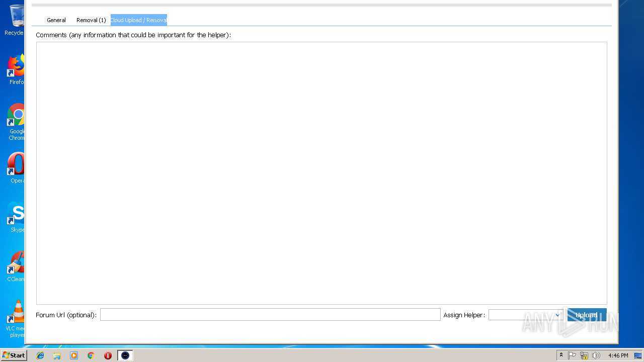Open Action Center flag tray icon

tap(572, 355)
